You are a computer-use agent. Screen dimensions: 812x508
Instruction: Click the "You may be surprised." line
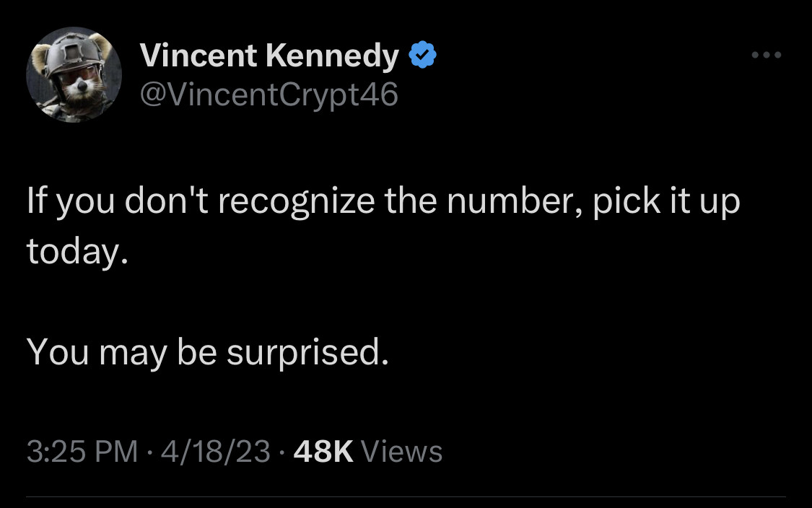(208, 351)
